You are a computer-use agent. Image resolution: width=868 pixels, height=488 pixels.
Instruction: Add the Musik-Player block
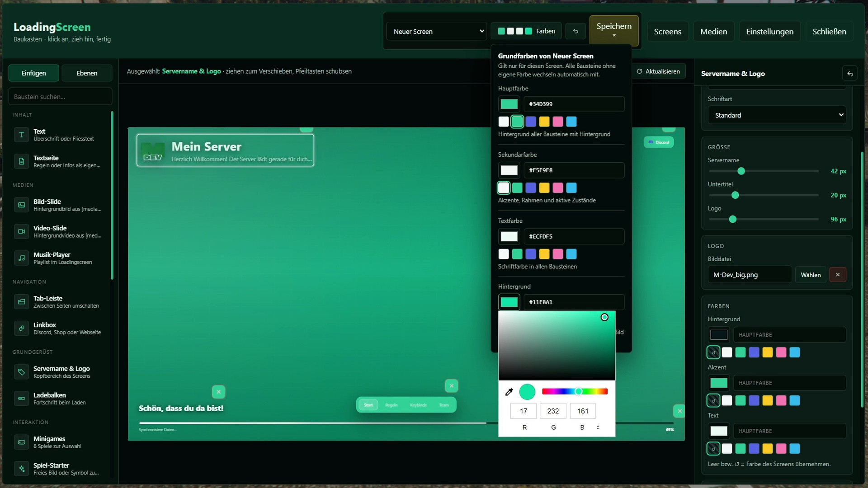tap(60, 258)
